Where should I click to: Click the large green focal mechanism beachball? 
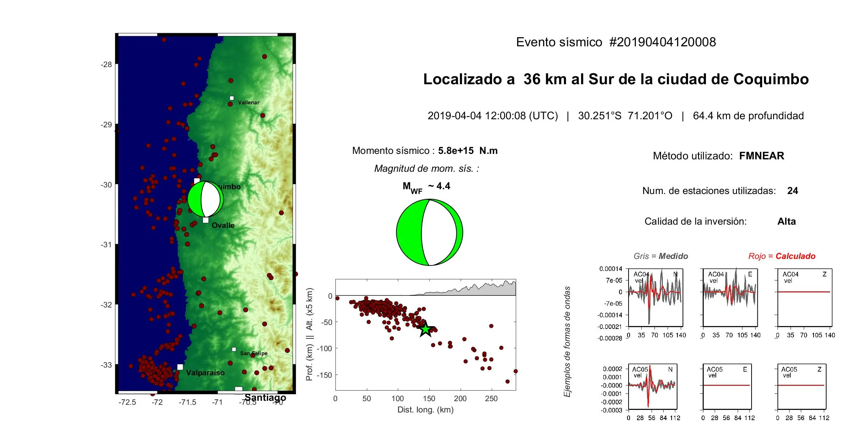[430, 232]
